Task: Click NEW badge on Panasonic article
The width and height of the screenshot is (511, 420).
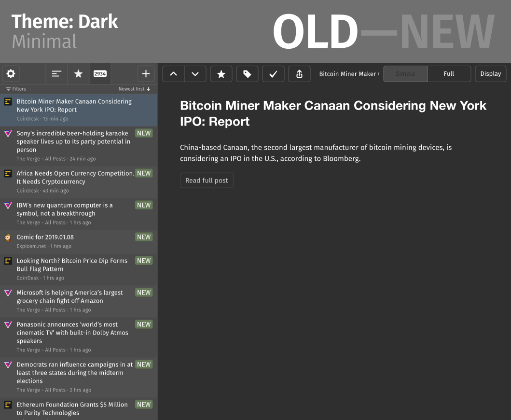Action: click(144, 324)
